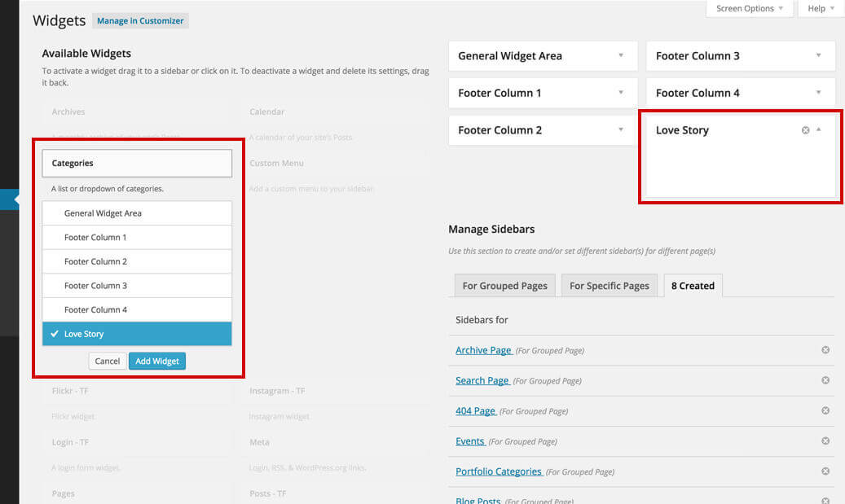Cancel the Categories widget chooser
Viewport: 845px width, 504px height.
click(108, 361)
